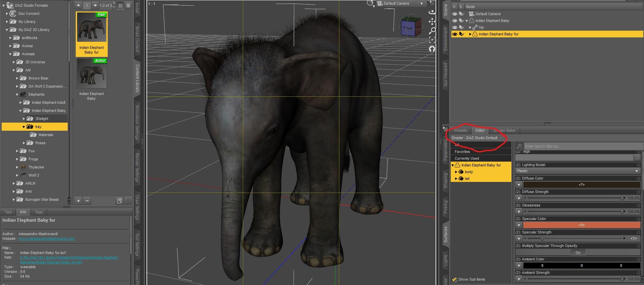
Task: Go to previous content page arrow
Action: pos(78,5)
